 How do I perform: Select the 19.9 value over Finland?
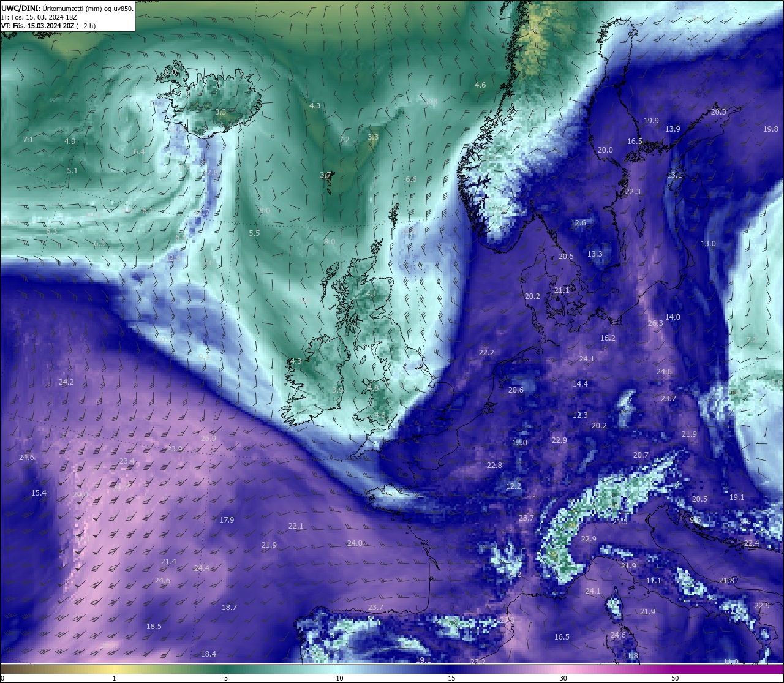point(651,121)
